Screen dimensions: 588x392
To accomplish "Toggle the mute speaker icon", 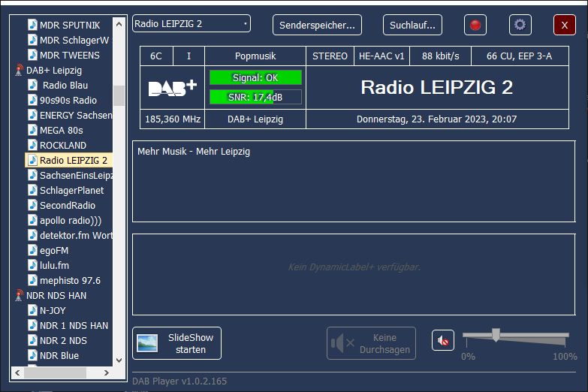I will (x=443, y=341).
